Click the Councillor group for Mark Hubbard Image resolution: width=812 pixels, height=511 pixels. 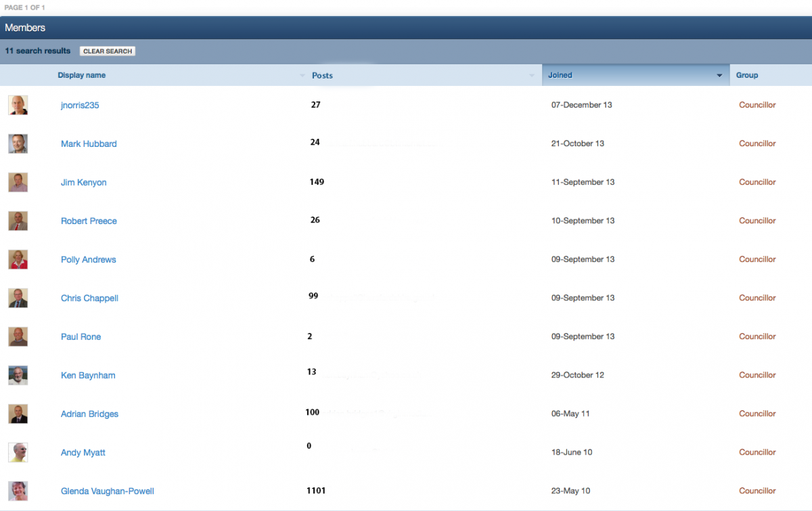pyautogui.click(x=757, y=143)
